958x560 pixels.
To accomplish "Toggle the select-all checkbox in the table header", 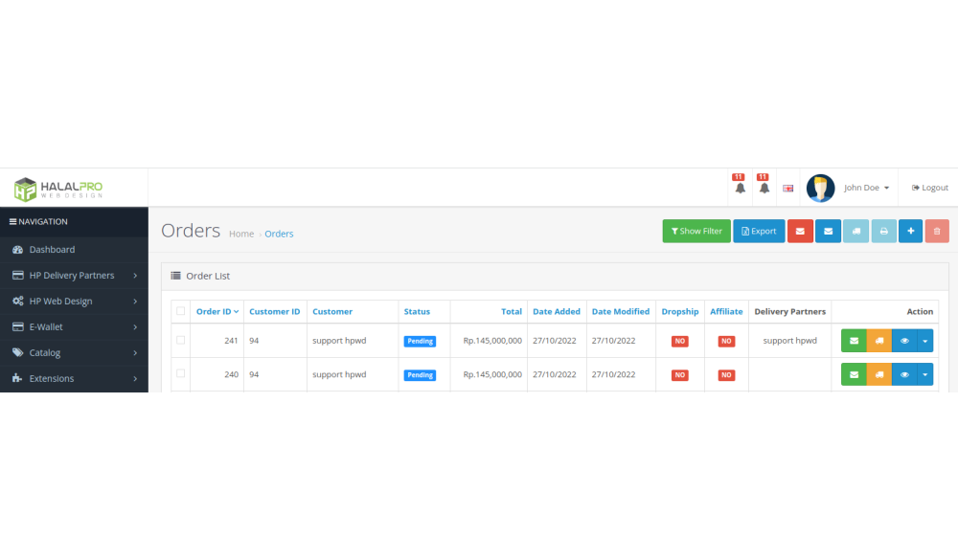I will (x=180, y=311).
